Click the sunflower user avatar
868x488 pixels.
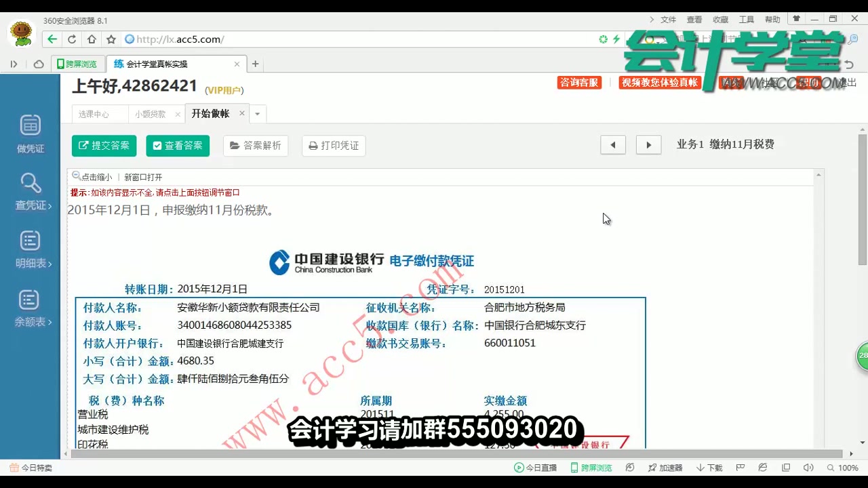(22, 34)
